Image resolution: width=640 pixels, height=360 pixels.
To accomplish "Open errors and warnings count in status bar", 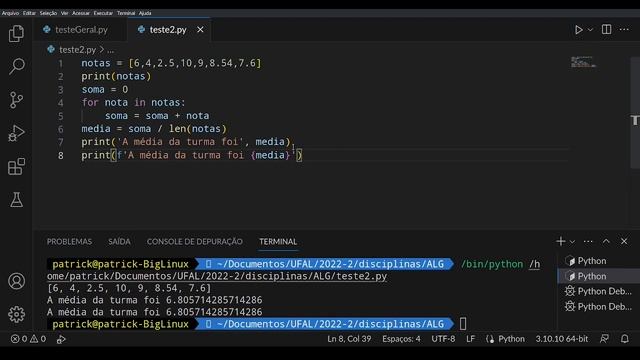I will pos(28,339).
